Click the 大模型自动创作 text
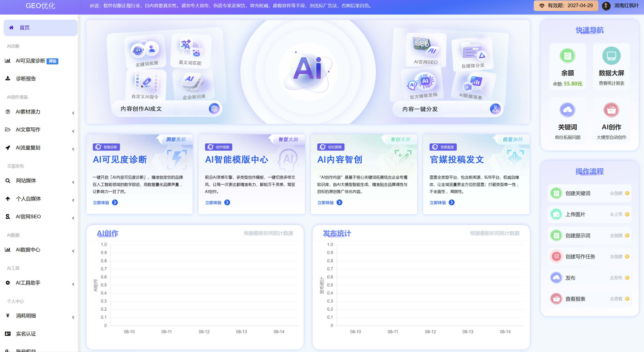This screenshot has height=352, width=644. [x=612, y=137]
